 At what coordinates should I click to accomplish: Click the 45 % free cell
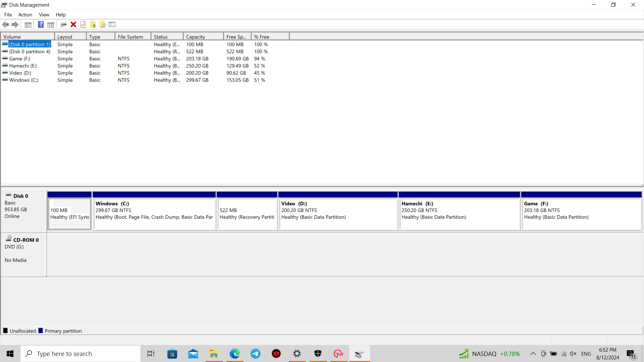click(x=260, y=73)
